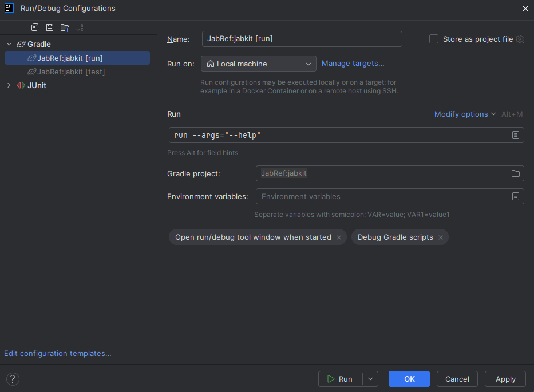
Task: Click the Run button
Action: 340,379
